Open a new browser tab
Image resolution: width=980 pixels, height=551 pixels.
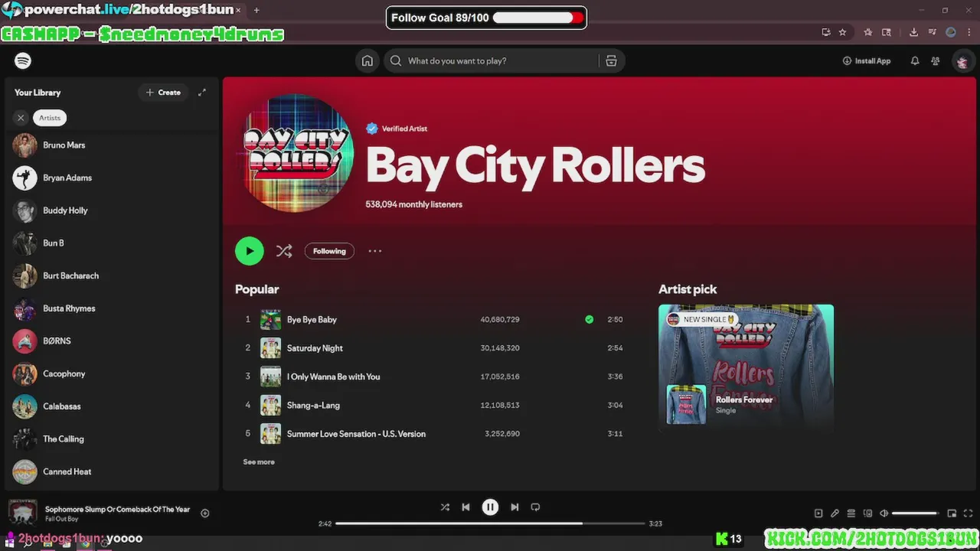(256, 10)
